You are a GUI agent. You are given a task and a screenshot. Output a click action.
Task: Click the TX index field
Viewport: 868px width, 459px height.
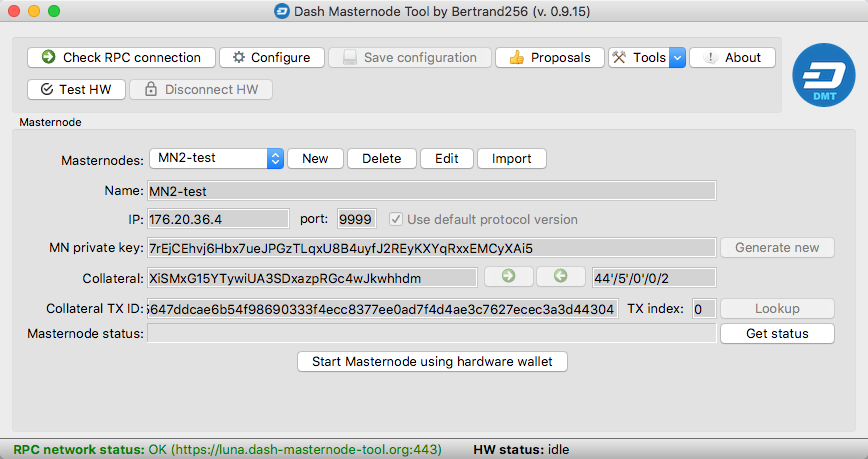[x=705, y=309]
